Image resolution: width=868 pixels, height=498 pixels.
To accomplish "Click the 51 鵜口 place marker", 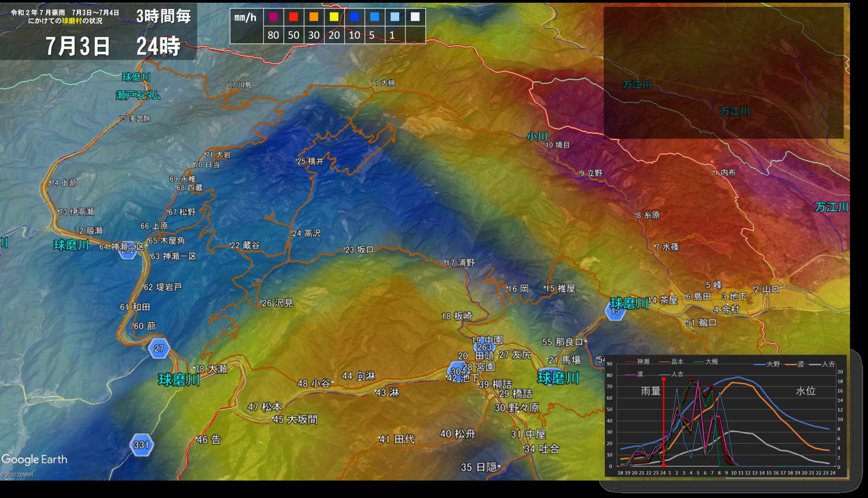I will (701, 323).
